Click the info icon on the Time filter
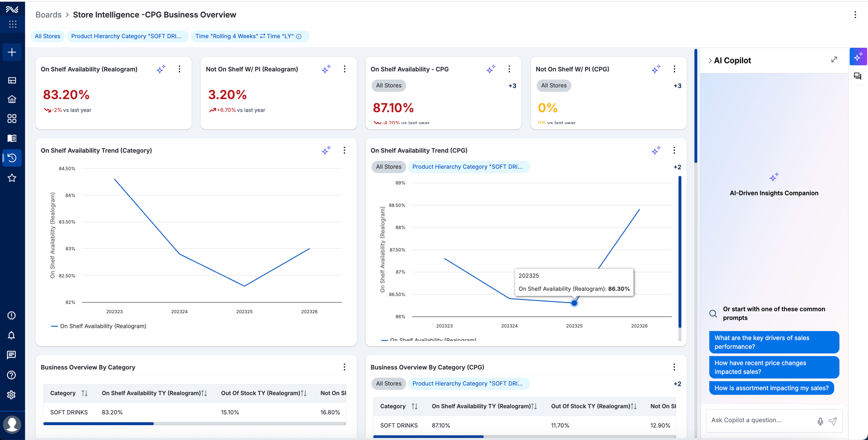The height and width of the screenshot is (440, 868). tap(299, 36)
